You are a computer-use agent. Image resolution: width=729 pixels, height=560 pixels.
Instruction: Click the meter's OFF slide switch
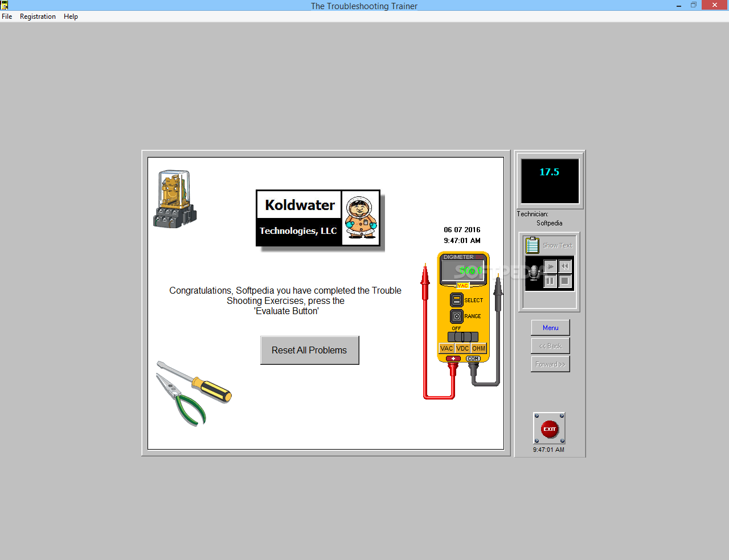pyautogui.click(x=462, y=337)
